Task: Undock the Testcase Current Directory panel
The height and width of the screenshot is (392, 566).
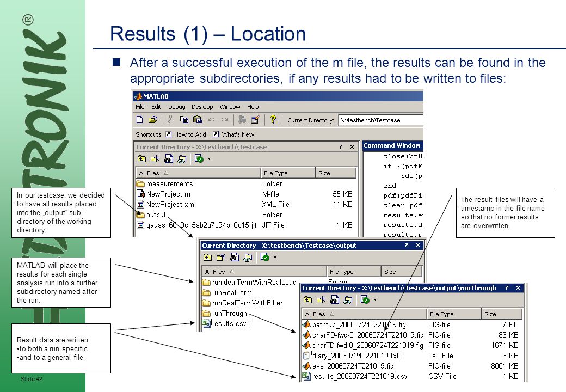Action: pyautogui.click(x=341, y=147)
